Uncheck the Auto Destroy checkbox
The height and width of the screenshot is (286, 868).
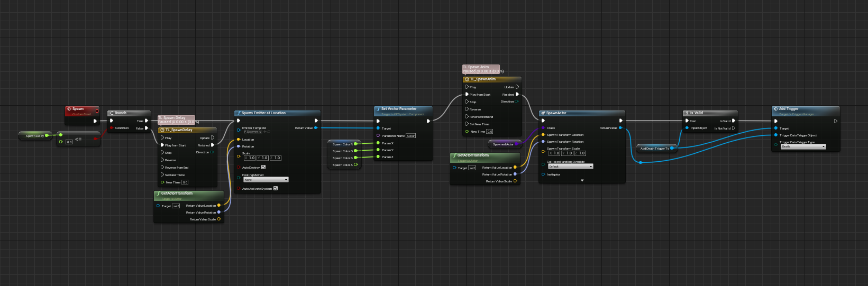pyautogui.click(x=263, y=167)
